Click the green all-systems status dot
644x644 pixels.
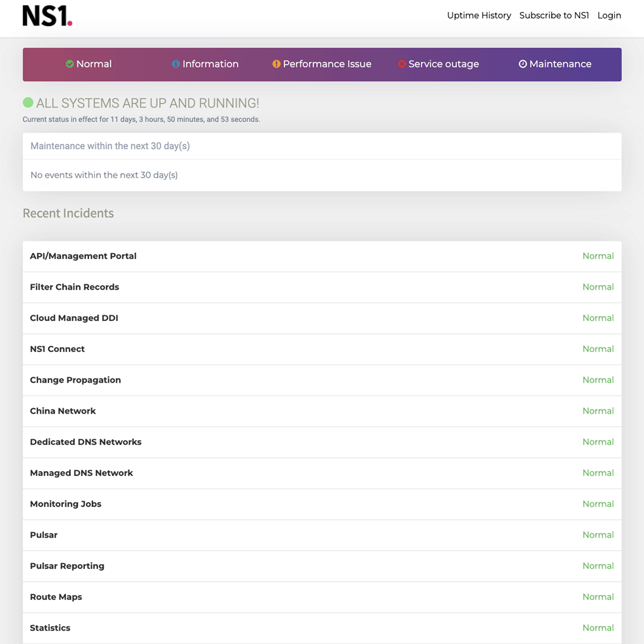click(28, 102)
